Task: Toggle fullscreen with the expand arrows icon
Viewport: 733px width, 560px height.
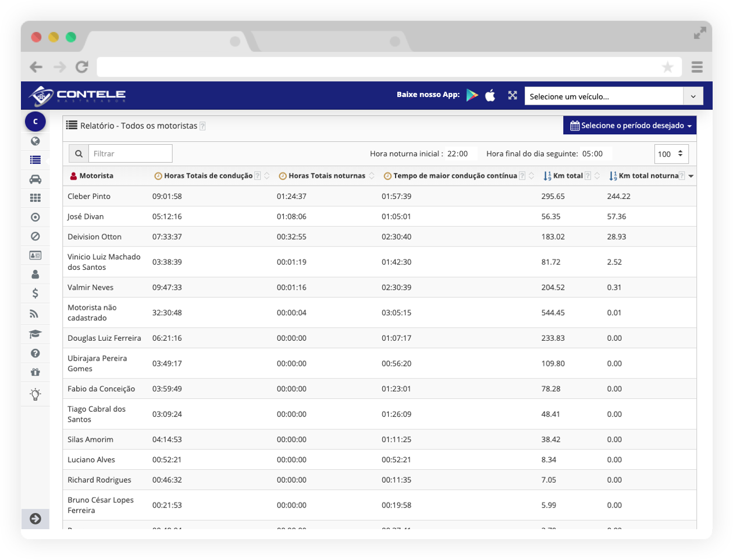Action: tap(513, 95)
